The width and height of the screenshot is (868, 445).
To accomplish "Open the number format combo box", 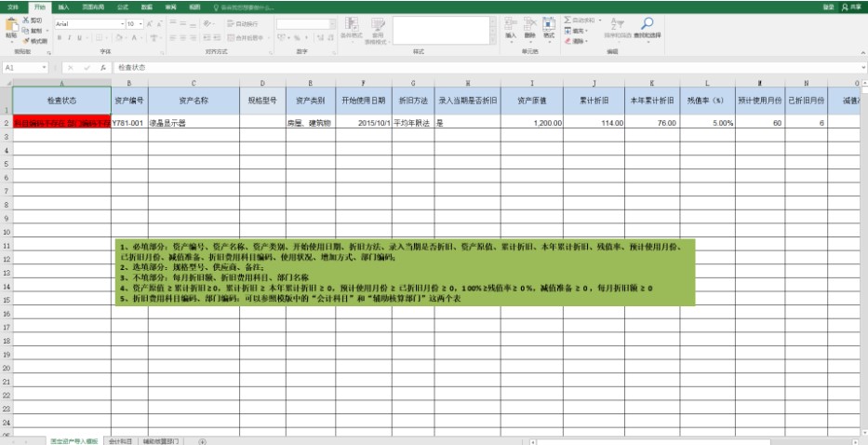I will pos(305,24).
